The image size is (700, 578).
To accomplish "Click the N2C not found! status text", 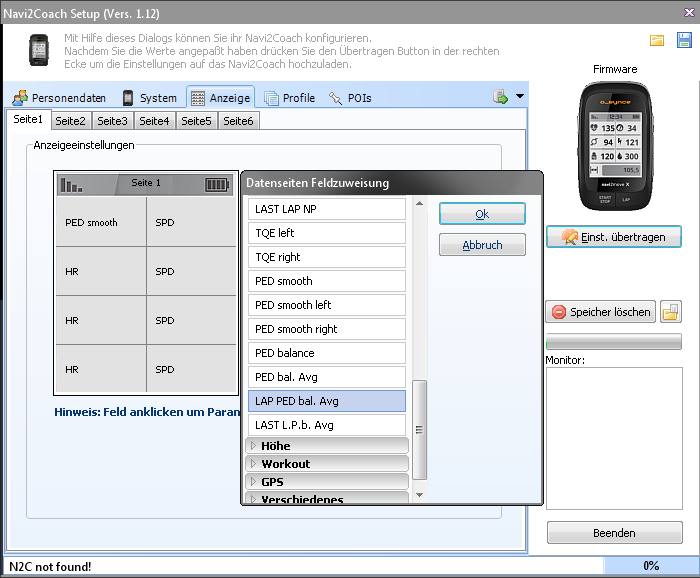I will tap(50, 566).
